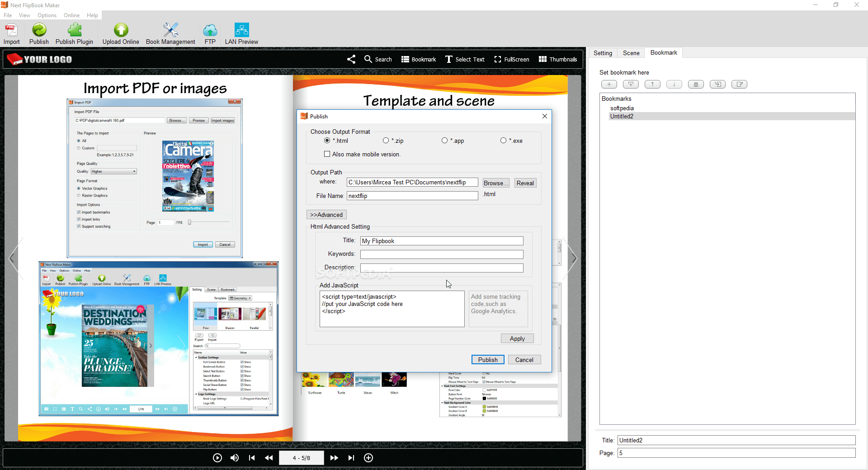Screen dimensions: 868x470
Task: Open the View menu
Action: pos(24,15)
